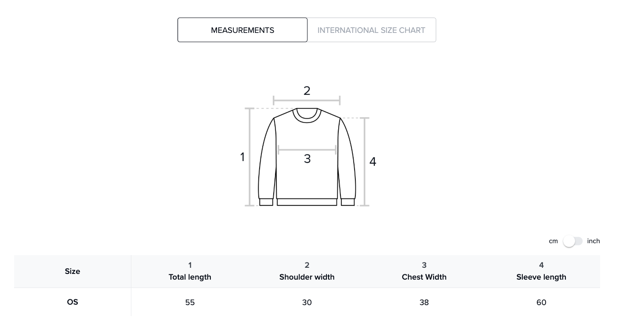Select the Size column header

72,271
